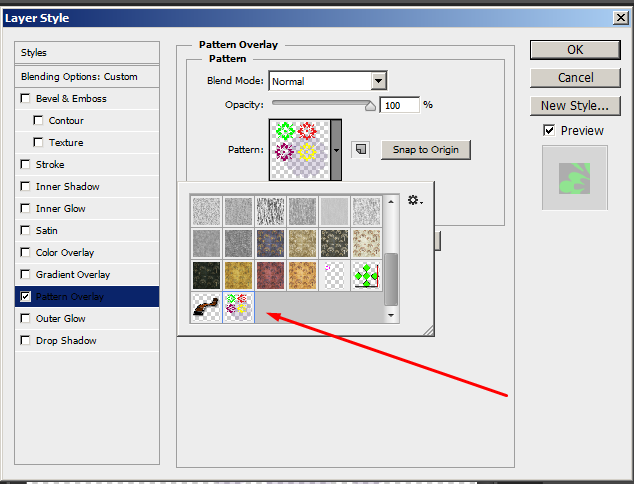Click the layer style preview thumbnail
The image size is (634, 484).
click(x=575, y=178)
